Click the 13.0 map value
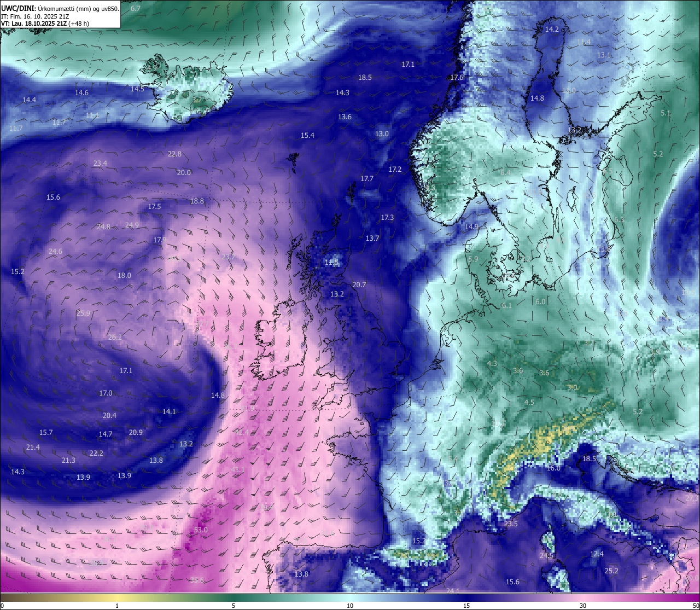 [382, 133]
